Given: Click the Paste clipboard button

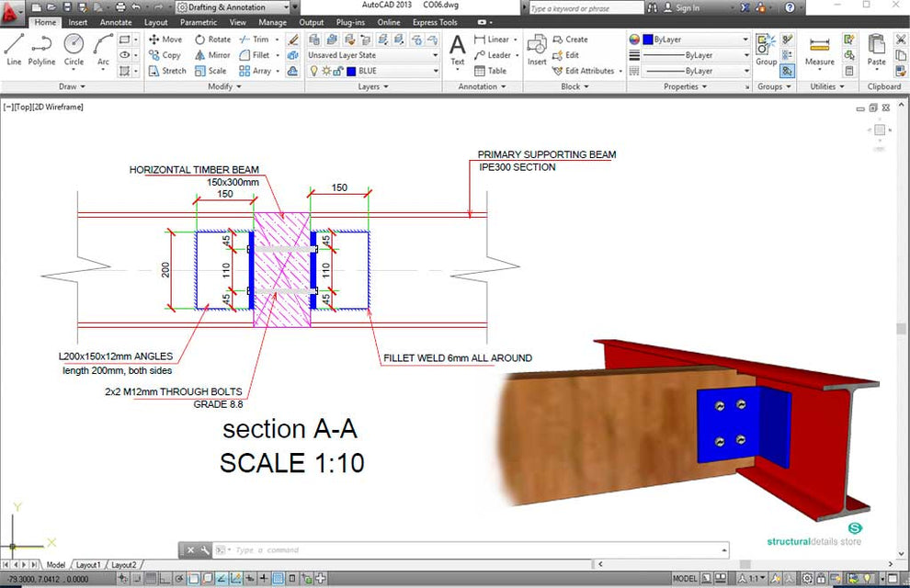Looking at the screenshot, I should (x=876, y=51).
